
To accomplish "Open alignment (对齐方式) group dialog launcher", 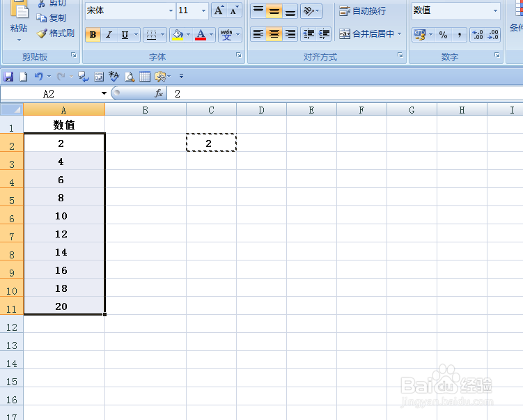I will [400, 56].
